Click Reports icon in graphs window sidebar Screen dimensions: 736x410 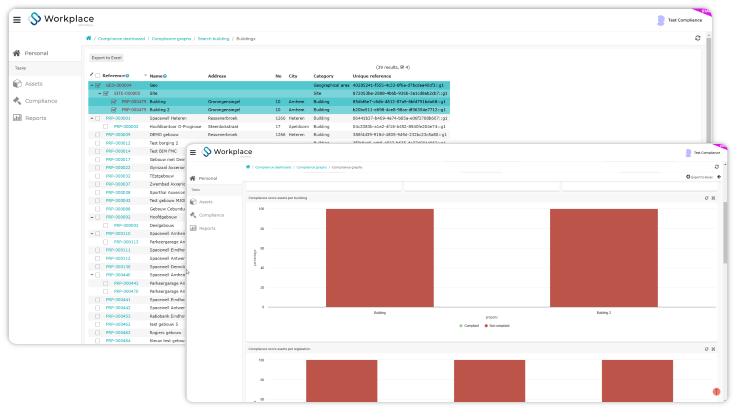[193, 228]
